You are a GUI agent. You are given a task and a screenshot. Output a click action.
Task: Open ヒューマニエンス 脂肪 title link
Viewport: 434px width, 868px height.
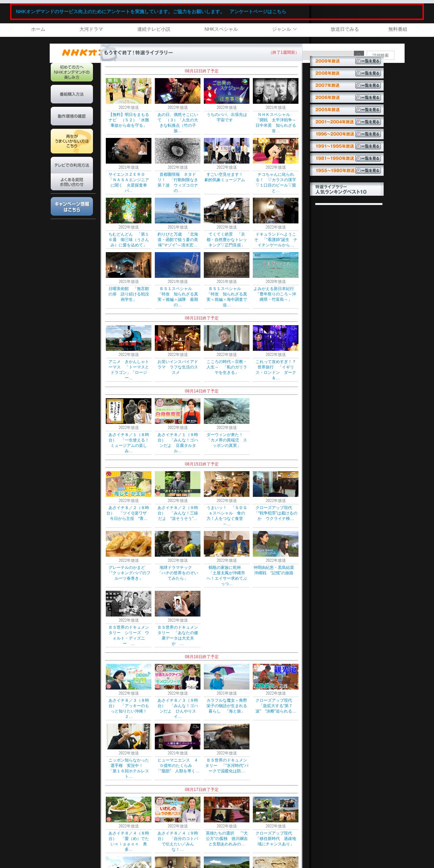(x=177, y=766)
